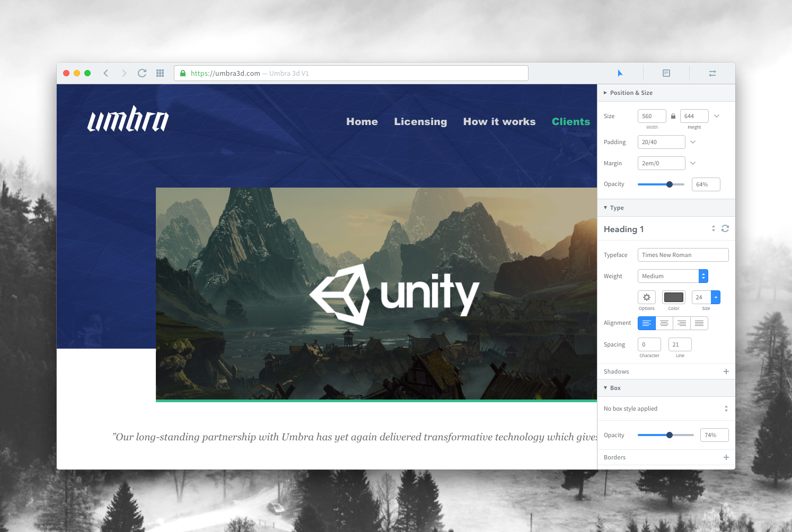Viewport: 792px width, 532px height.
Task: Click the Heading 1 style name
Action: tap(623, 229)
